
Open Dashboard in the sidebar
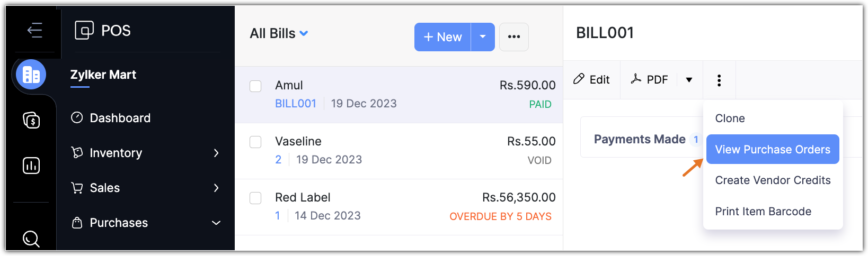tap(120, 118)
